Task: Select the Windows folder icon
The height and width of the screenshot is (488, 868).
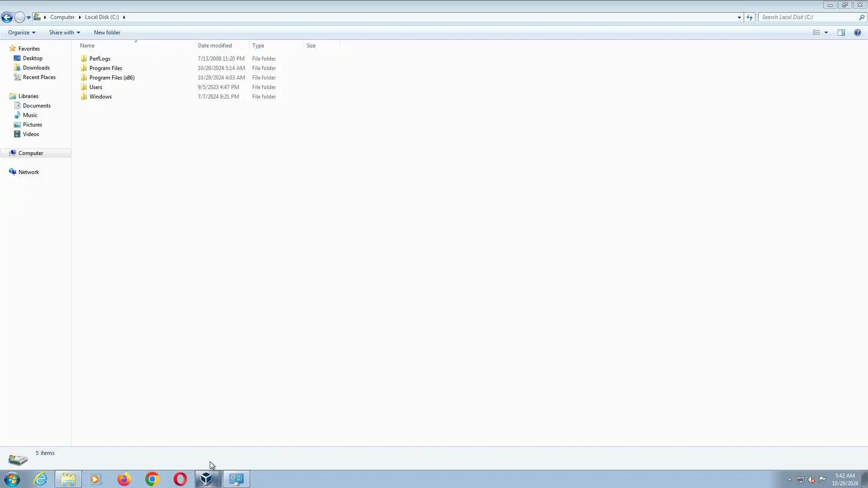Action: point(84,97)
